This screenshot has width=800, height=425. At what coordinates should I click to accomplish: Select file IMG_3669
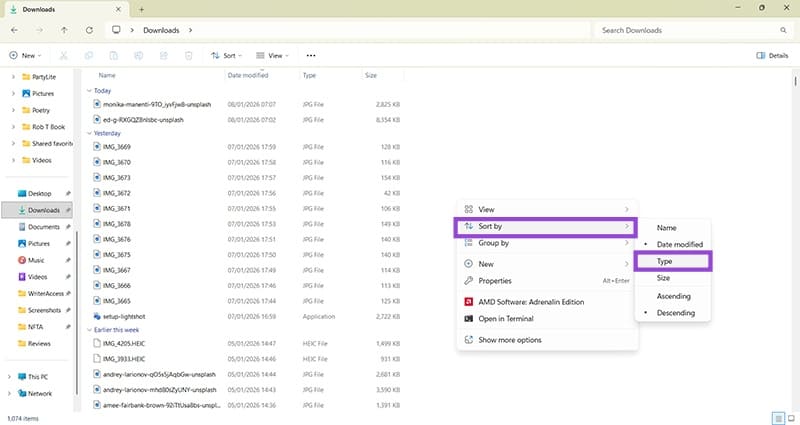tap(117, 146)
